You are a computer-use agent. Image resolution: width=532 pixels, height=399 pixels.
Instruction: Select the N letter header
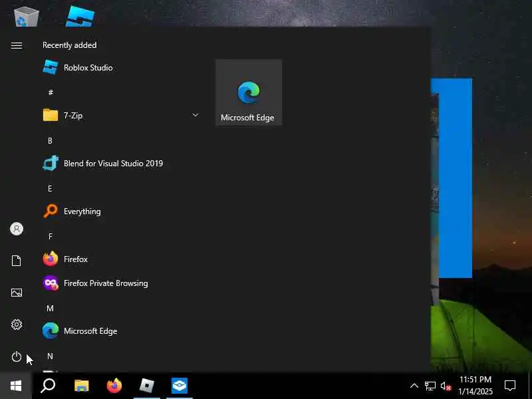click(51, 356)
